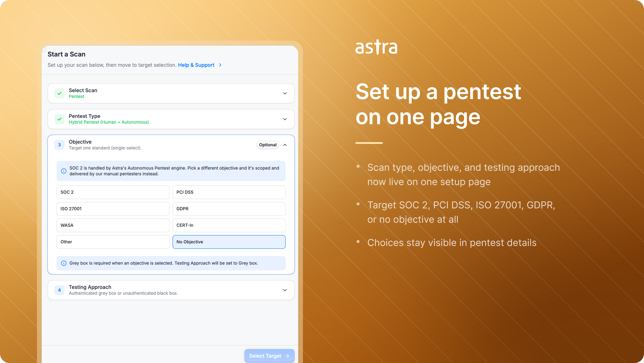
Task: Click the 'SOC 2 is handled by Astra's' notice text
Action: click(x=174, y=171)
